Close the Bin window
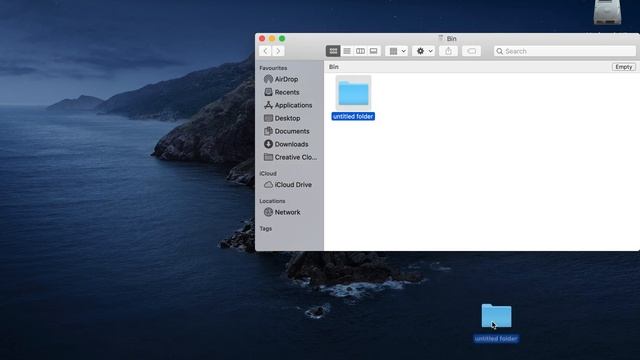This screenshot has height=360, width=640. 262,38
